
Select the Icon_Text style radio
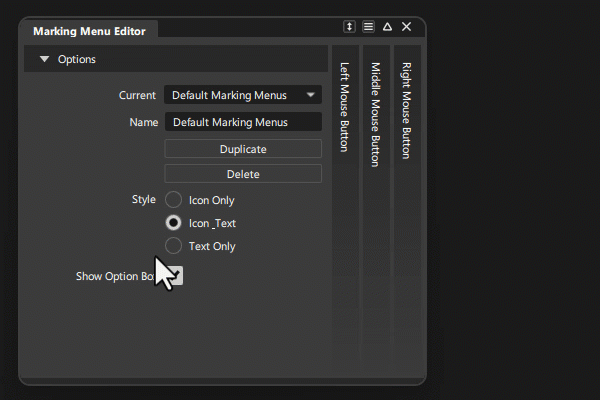[x=174, y=223]
